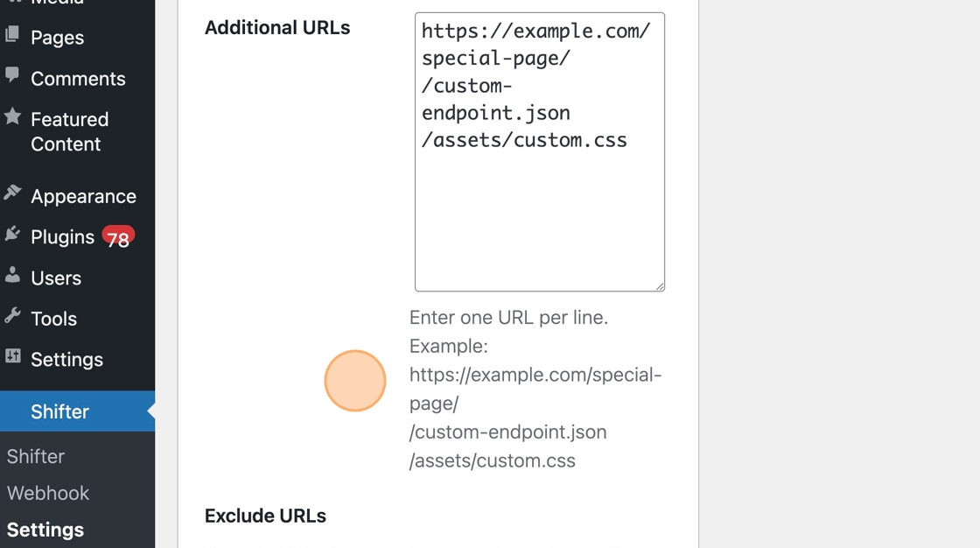Click the Pages icon in sidebar
This screenshot has width=980, height=548.
pos(12,35)
